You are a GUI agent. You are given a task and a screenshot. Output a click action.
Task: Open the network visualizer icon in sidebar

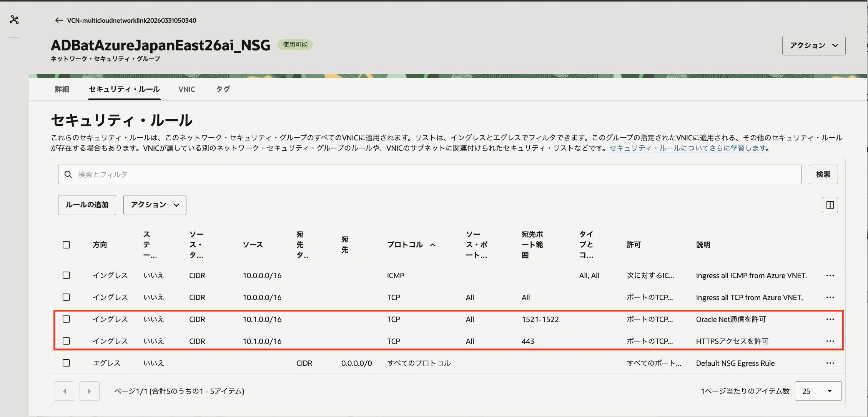[14, 20]
